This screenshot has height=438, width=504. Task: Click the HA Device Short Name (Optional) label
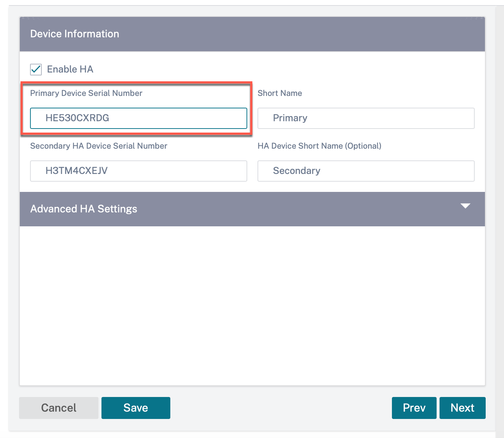point(319,146)
